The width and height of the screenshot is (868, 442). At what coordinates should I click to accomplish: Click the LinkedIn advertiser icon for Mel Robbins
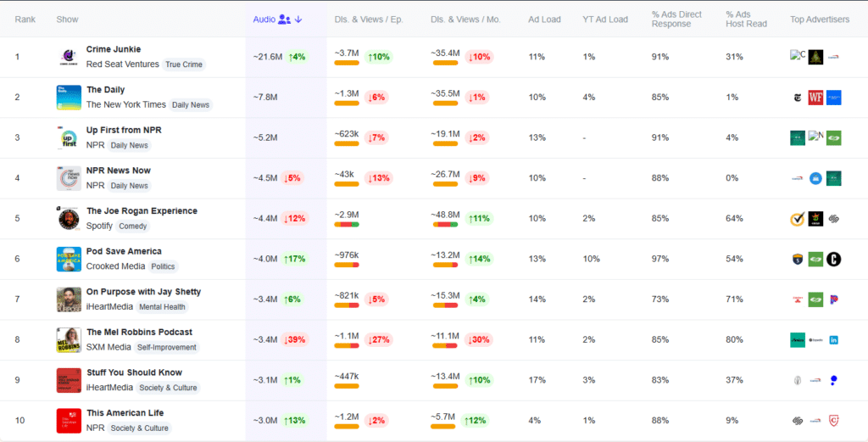(x=834, y=340)
